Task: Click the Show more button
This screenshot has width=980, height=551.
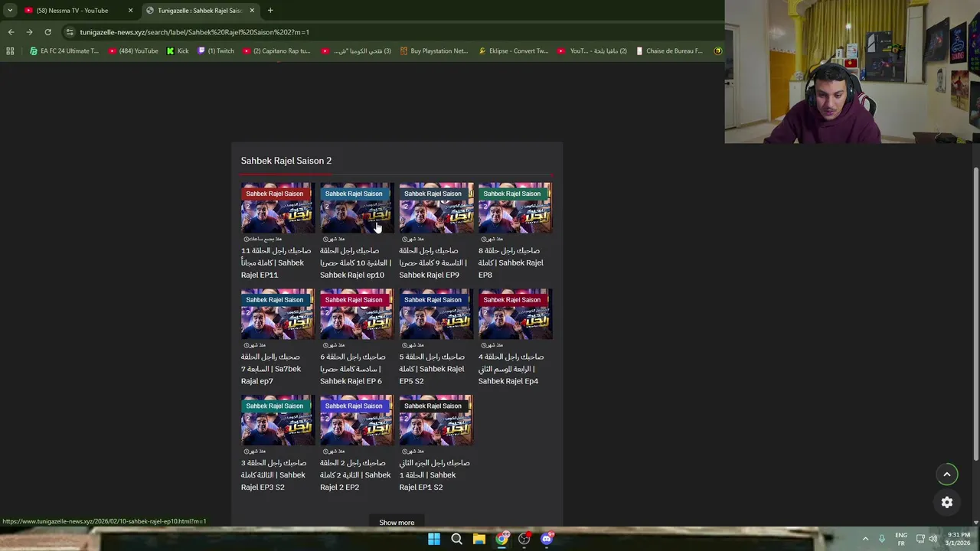Action: (x=397, y=523)
